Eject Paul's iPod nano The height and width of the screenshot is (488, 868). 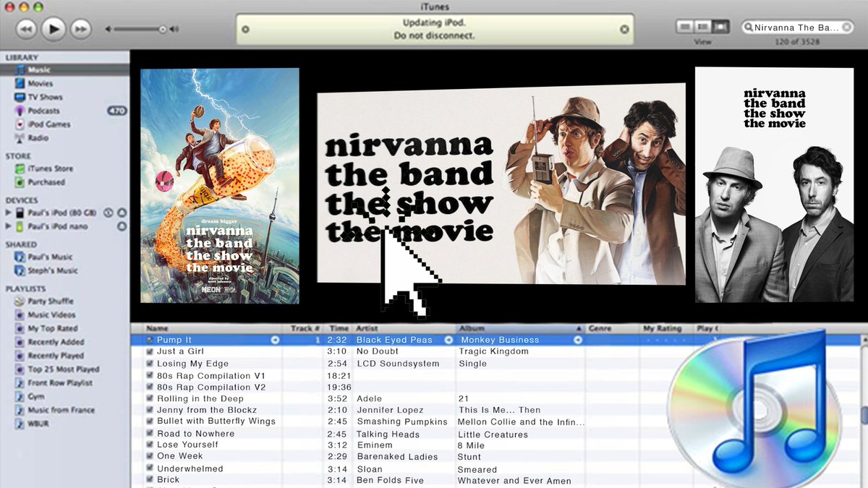pos(122,226)
